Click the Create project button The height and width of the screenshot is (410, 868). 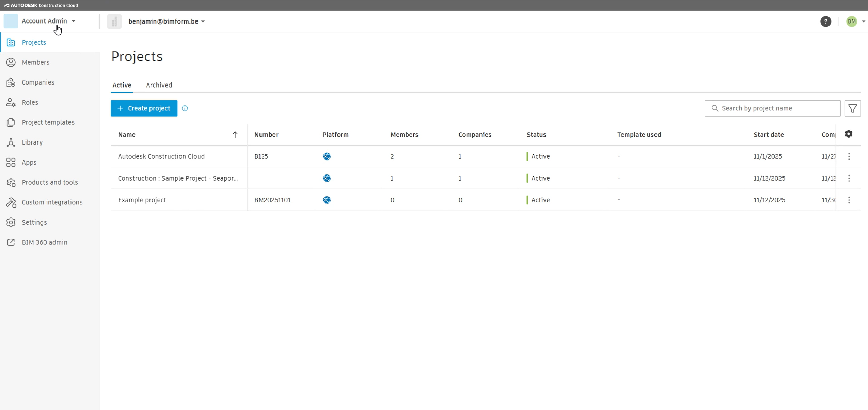(144, 108)
